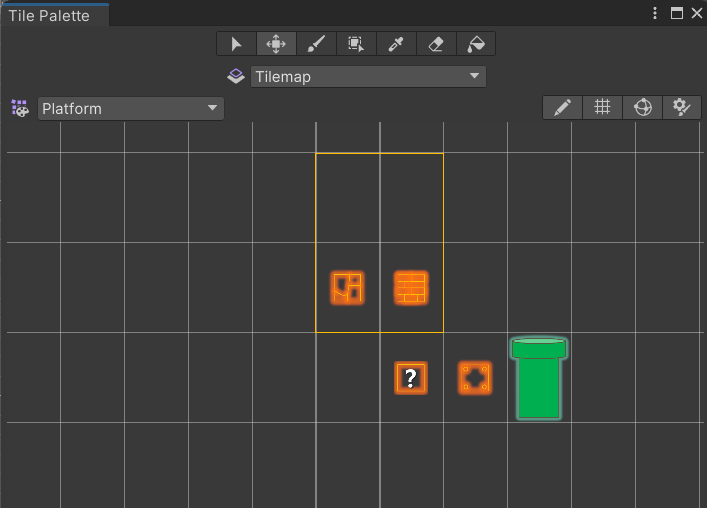Select the cracked ground block tile

click(x=347, y=288)
